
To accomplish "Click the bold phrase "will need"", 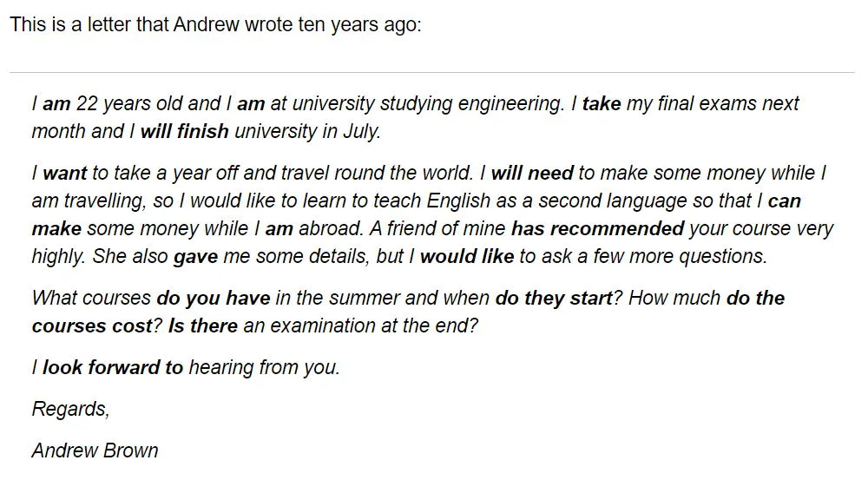I will click(x=532, y=174).
